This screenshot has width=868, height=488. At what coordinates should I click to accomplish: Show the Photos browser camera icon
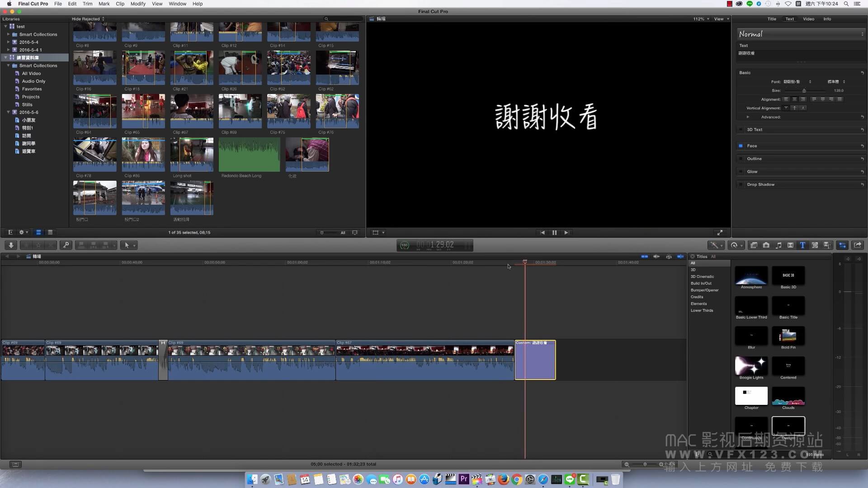pyautogui.click(x=766, y=245)
